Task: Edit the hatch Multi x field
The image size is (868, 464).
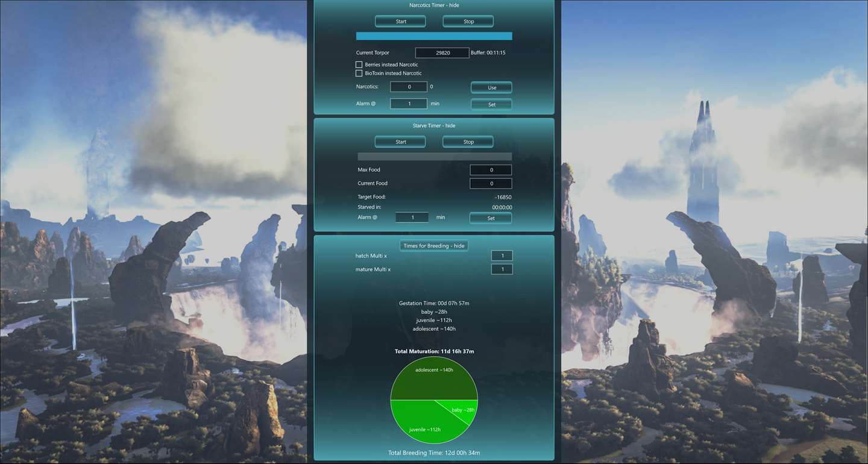Action: click(502, 256)
